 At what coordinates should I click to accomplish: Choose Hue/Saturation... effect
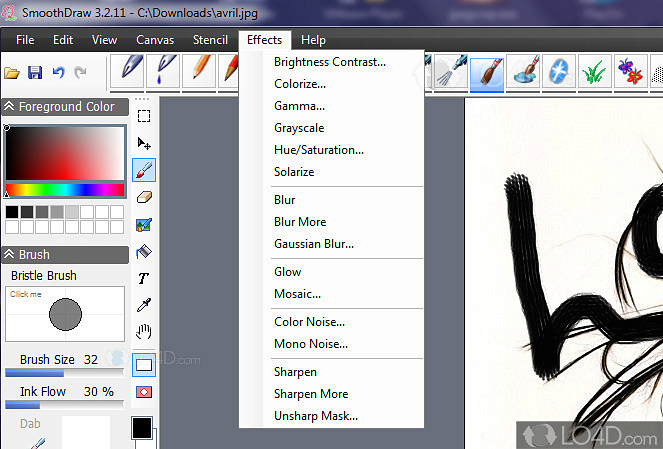pyautogui.click(x=332, y=150)
